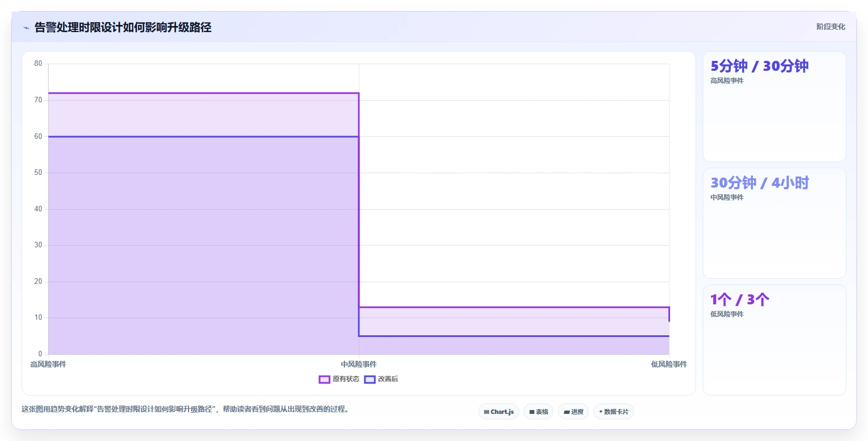Click the y-axis value 20
Viewport: 868px width, 441px height.
click(x=38, y=282)
